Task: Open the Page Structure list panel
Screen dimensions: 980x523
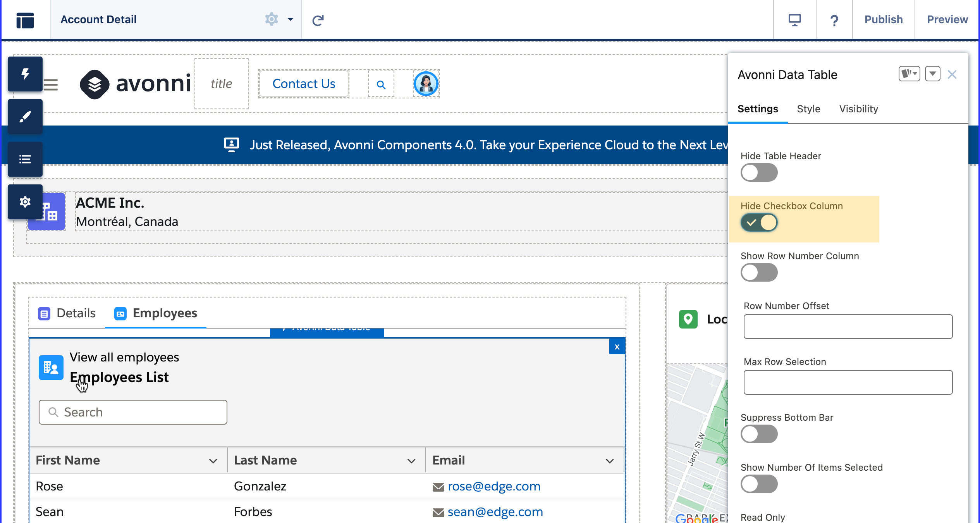Action: click(x=25, y=159)
